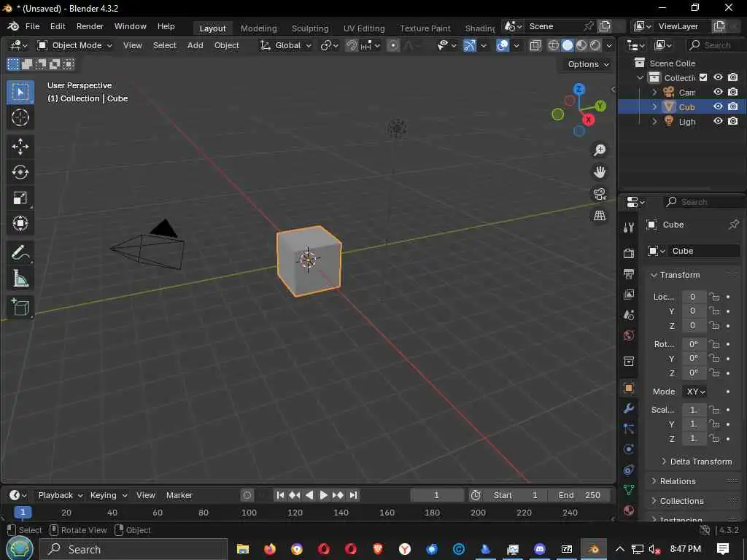Open Discord from the taskbar

pyautogui.click(x=539, y=549)
